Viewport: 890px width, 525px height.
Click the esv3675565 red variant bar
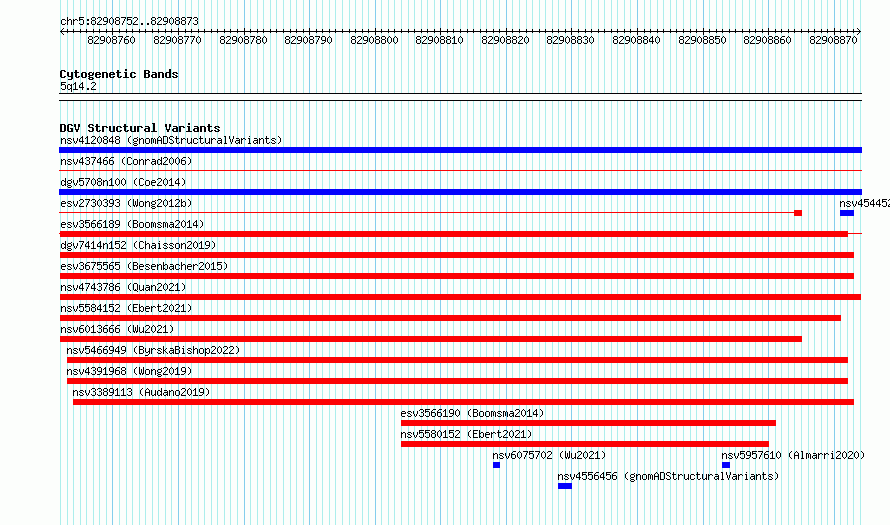click(456, 276)
